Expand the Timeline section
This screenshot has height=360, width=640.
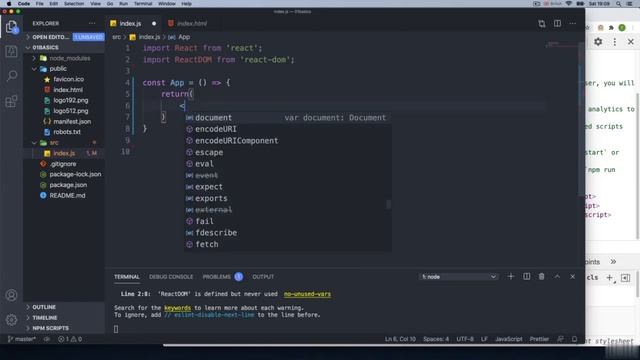[44, 318]
